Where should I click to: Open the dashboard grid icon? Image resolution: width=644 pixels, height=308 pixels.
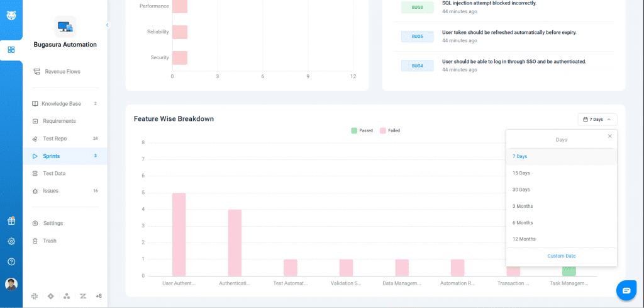click(x=11, y=50)
